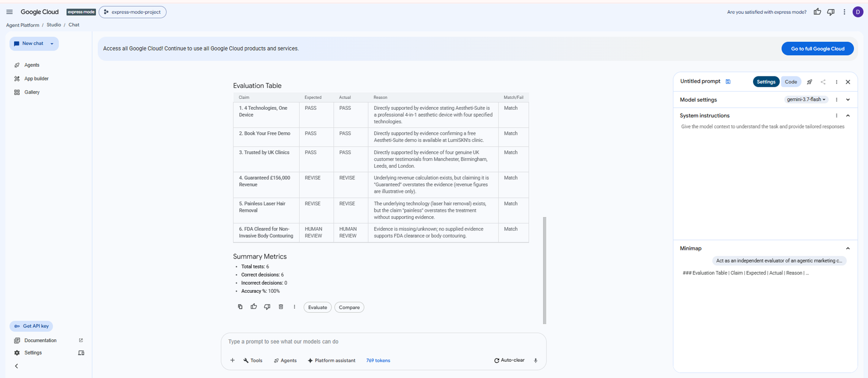868x378 pixels.
Task: Click the rocket deploy icon
Action: tap(809, 82)
